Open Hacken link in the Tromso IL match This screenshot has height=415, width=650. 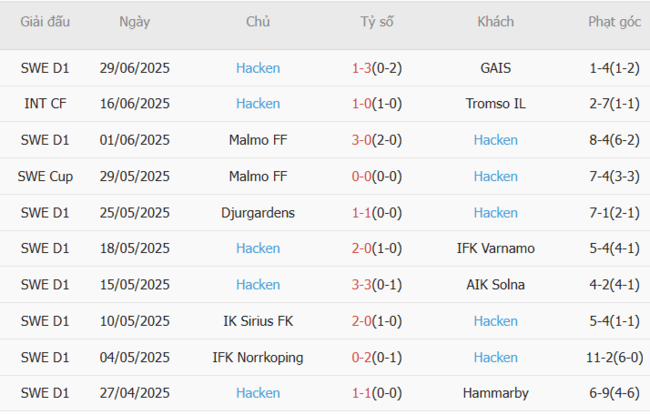(x=258, y=104)
